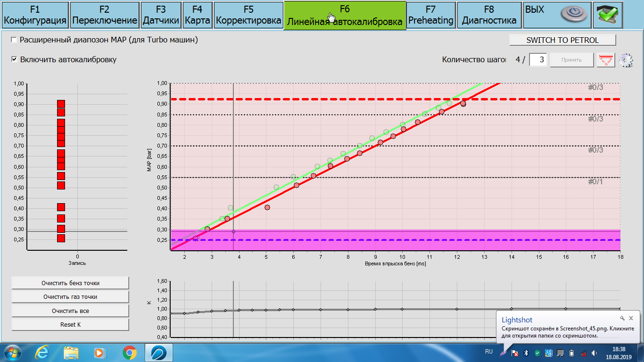Open the wrench settings icon in the Lightshot popup
The height and width of the screenshot is (362, 644).
622,318
